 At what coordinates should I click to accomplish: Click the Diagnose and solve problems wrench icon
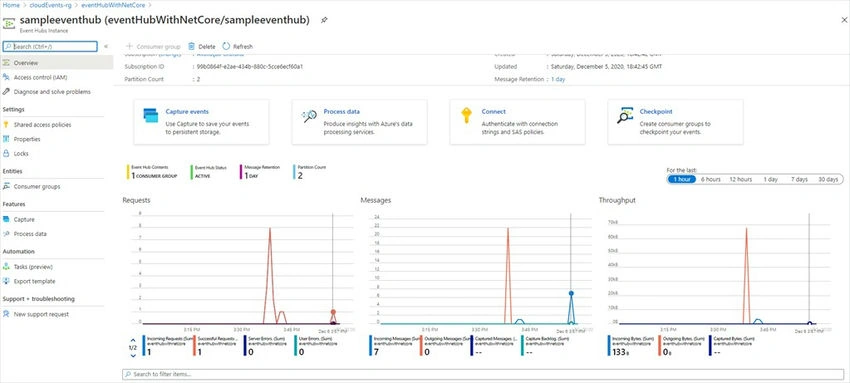[6, 92]
